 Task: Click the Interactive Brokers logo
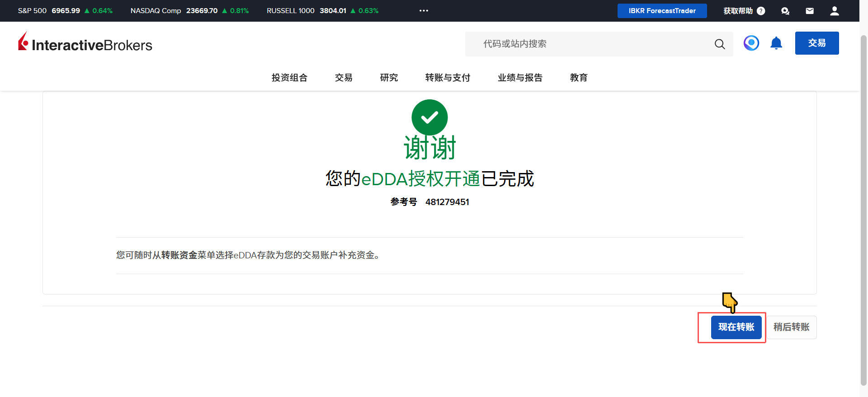(85, 43)
